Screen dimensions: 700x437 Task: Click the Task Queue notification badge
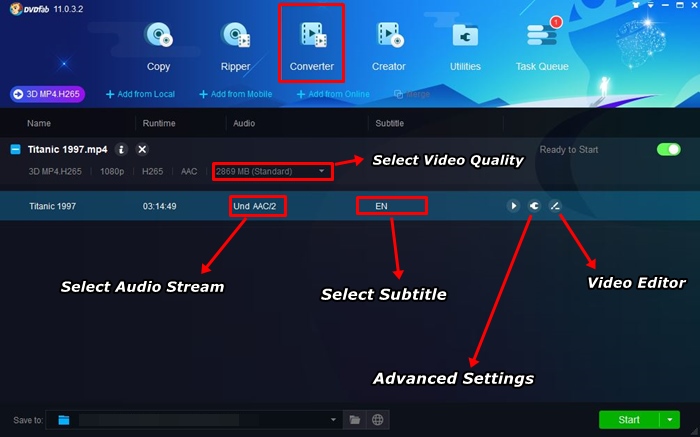pyautogui.click(x=556, y=22)
